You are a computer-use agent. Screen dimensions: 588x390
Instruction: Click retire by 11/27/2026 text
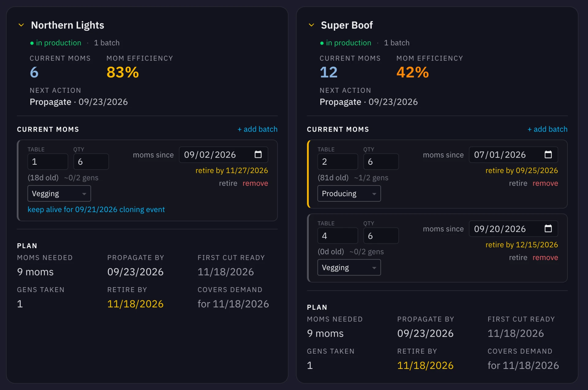(x=232, y=171)
